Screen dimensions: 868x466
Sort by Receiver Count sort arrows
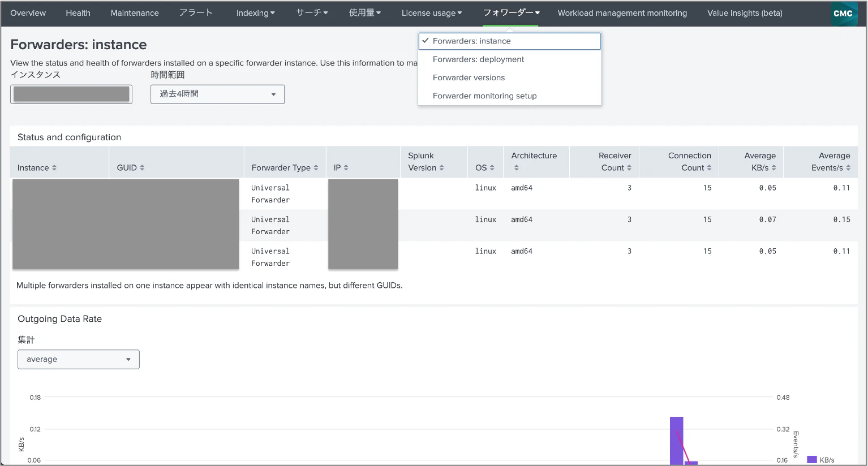629,168
